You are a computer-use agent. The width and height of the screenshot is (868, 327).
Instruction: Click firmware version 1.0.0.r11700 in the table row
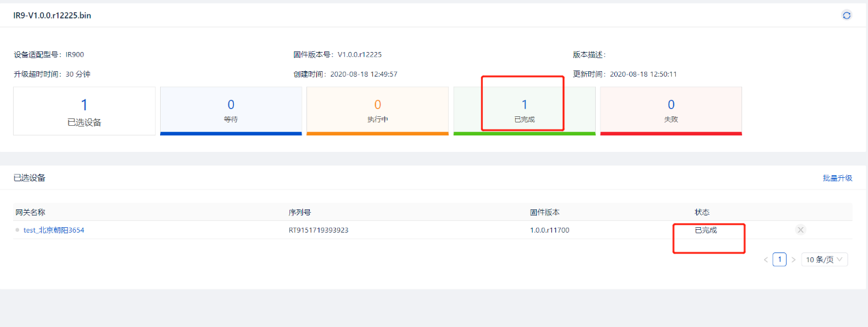549,231
